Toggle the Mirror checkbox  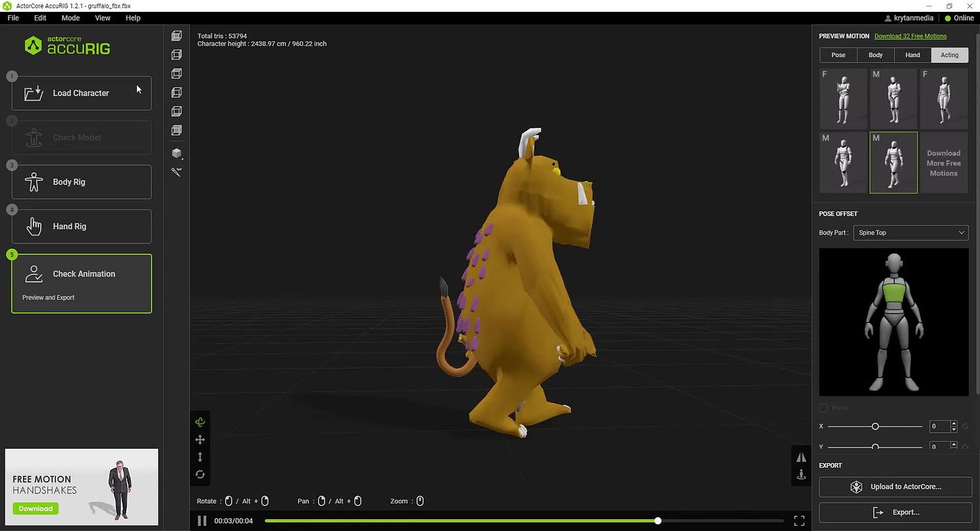pyautogui.click(x=823, y=408)
